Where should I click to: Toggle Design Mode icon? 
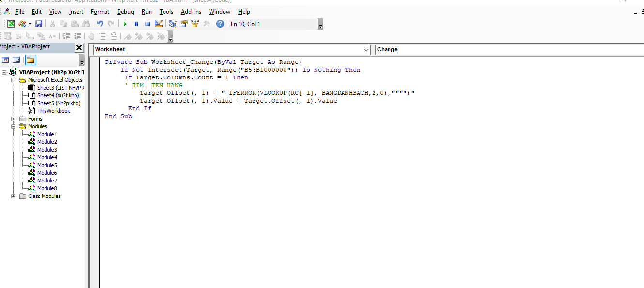[158, 24]
